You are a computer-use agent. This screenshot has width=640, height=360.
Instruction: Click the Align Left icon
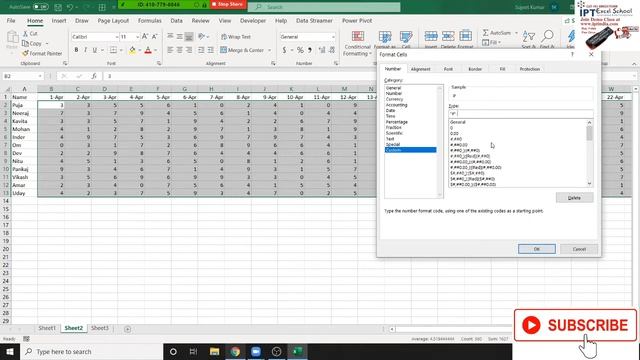170,50
